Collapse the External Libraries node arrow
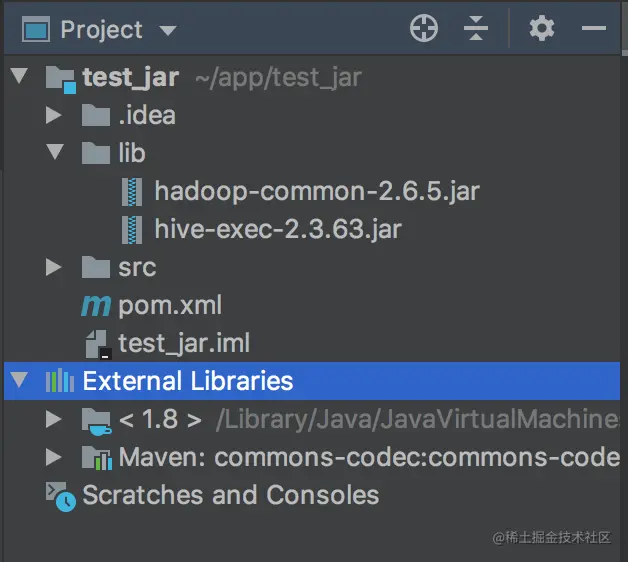 coord(18,381)
